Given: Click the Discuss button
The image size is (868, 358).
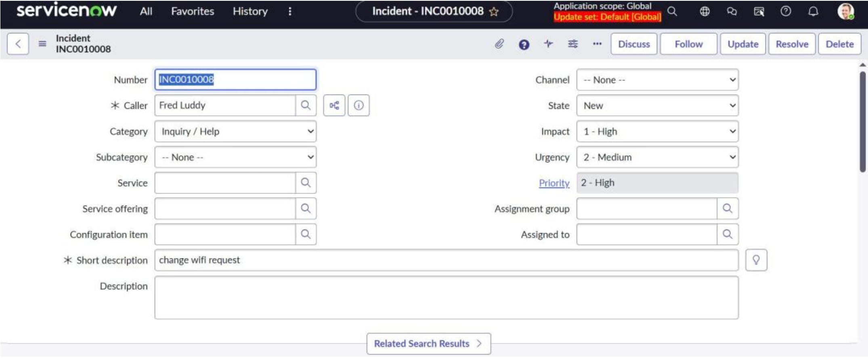Looking at the screenshot, I should (634, 44).
